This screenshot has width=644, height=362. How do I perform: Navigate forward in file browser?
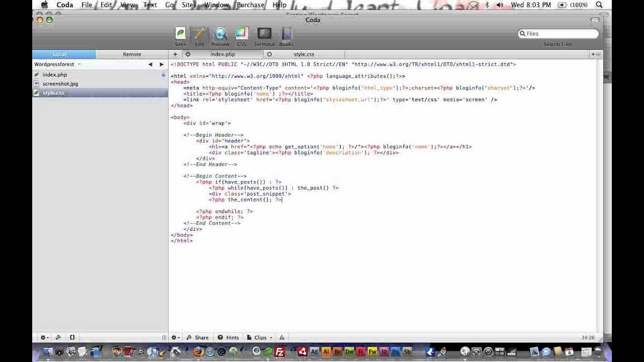point(162,64)
